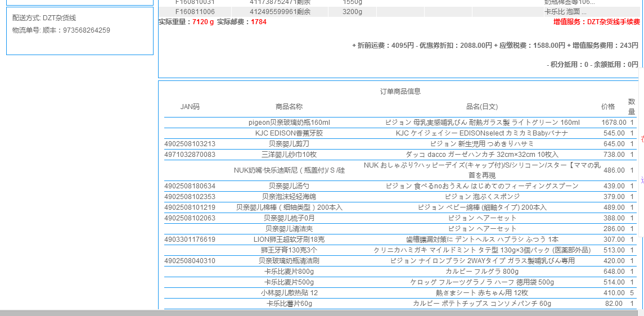Click the 价格 column header
The width and height of the screenshot is (644, 316).
[x=608, y=107]
